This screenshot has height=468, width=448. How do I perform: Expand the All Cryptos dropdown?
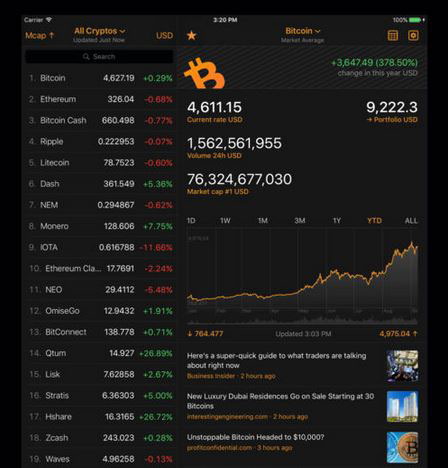100,31
